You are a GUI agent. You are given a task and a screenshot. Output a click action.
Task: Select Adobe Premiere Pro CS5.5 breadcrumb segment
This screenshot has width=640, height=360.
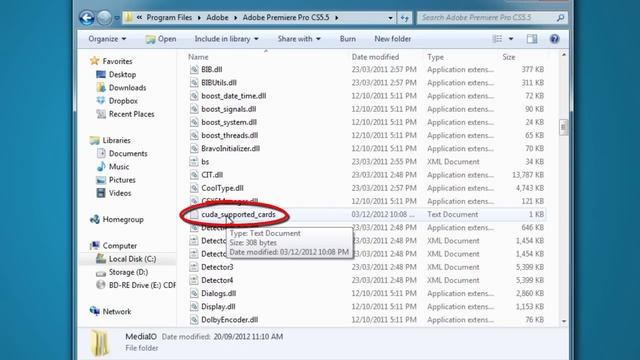pyautogui.click(x=286, y=18)
